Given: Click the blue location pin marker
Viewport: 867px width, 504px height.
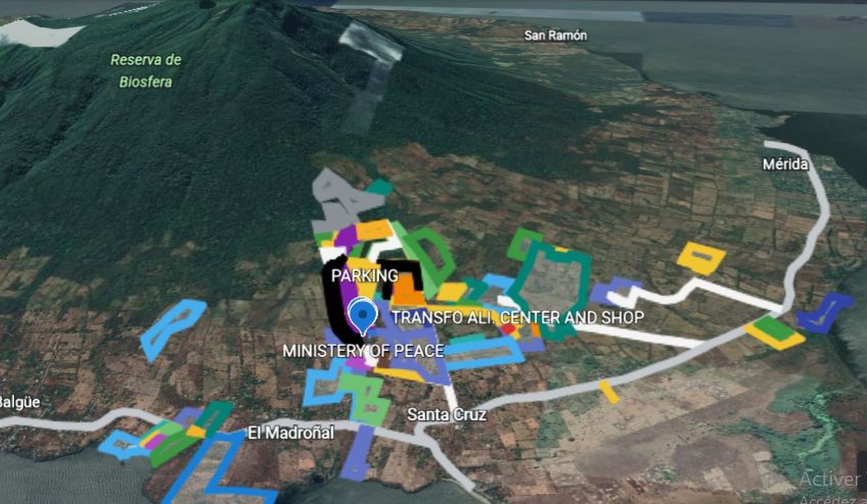Looking at the screenshot, I should (x=362, y=314).
